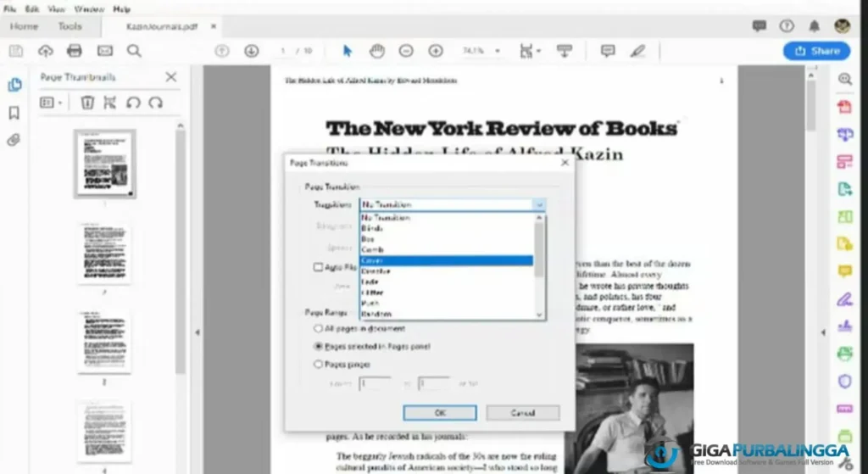Open the Window menu
The image size is (868, 474).
[88, 8]
